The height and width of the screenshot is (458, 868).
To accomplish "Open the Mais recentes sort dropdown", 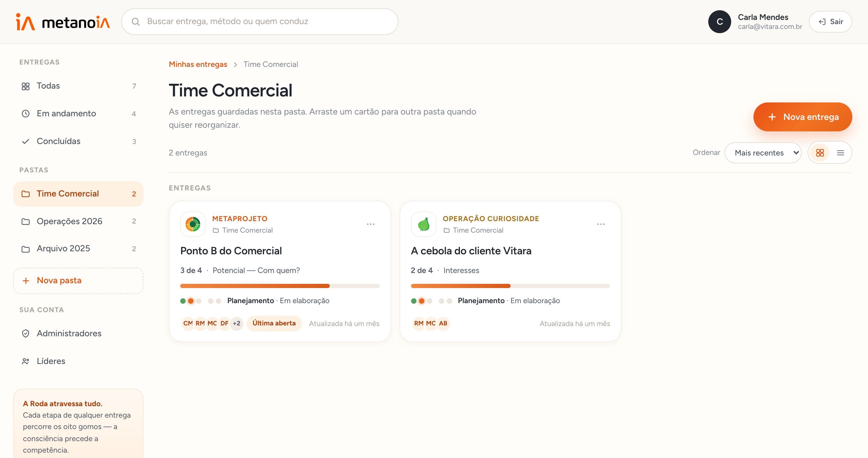I will tap(763, 153).
